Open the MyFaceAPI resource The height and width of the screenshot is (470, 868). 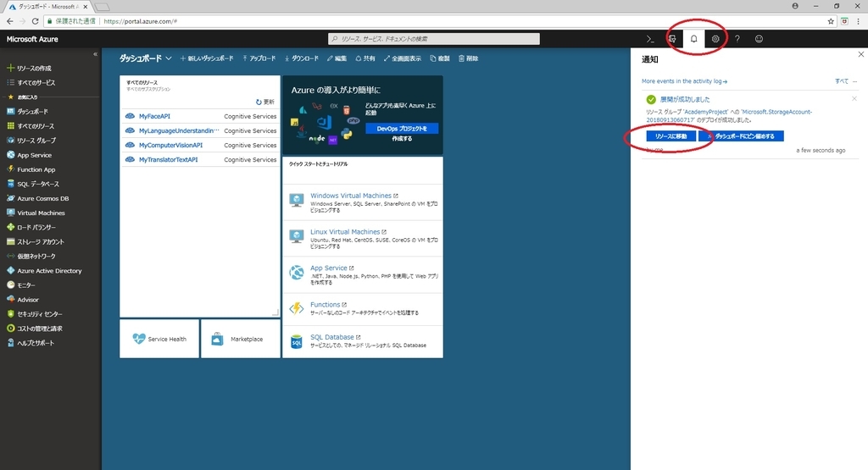[x=154, y=116]
